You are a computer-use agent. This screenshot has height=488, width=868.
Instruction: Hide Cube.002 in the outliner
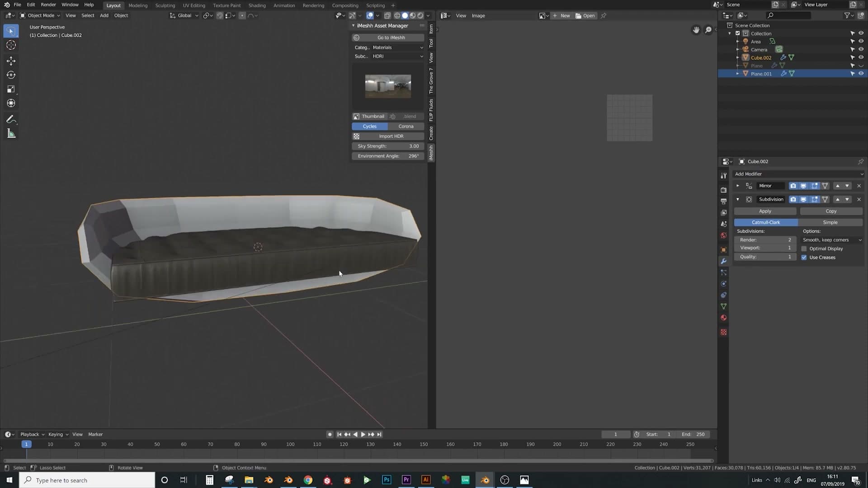pyautogui.click(x=861, y=57)
